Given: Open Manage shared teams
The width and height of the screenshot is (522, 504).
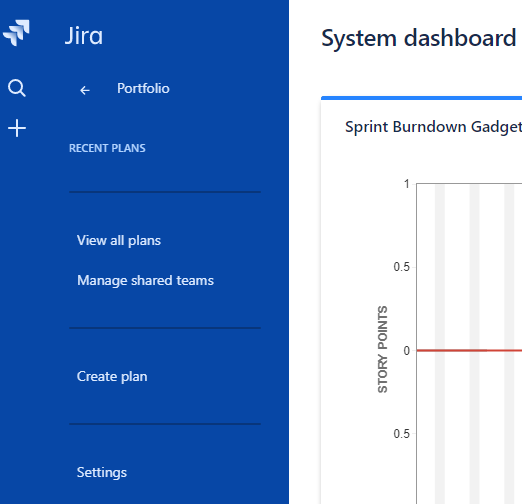Looking at the screenshot, I should coord(145,280).
